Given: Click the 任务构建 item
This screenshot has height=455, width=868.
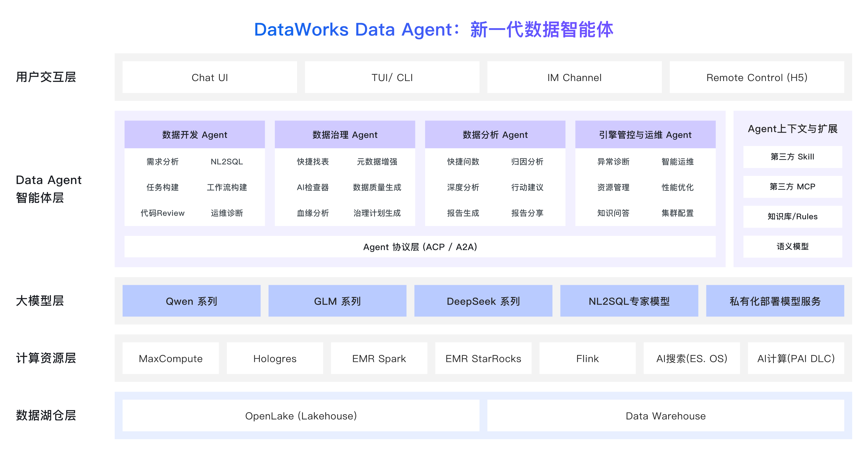Looking at the screenshot, I should click(x=162, y=187).
